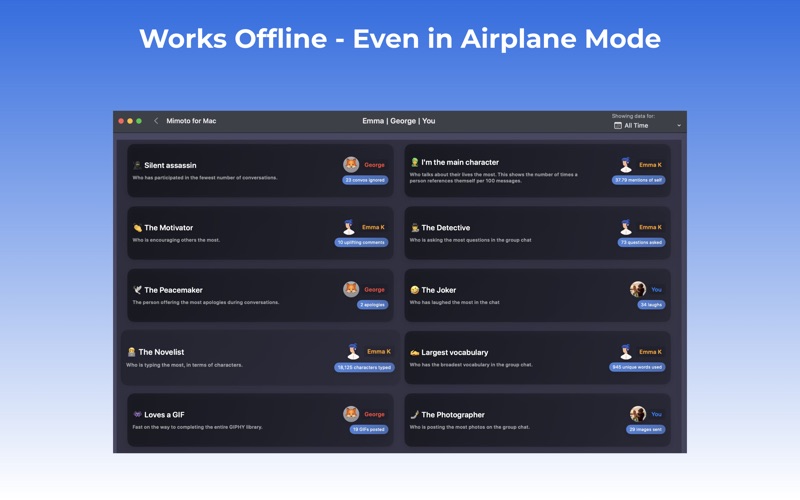Click Emma K's avatar in Largest vocabulary card
Image resolution: width=800 pixels, height=500 pixels.
(626, 352)
